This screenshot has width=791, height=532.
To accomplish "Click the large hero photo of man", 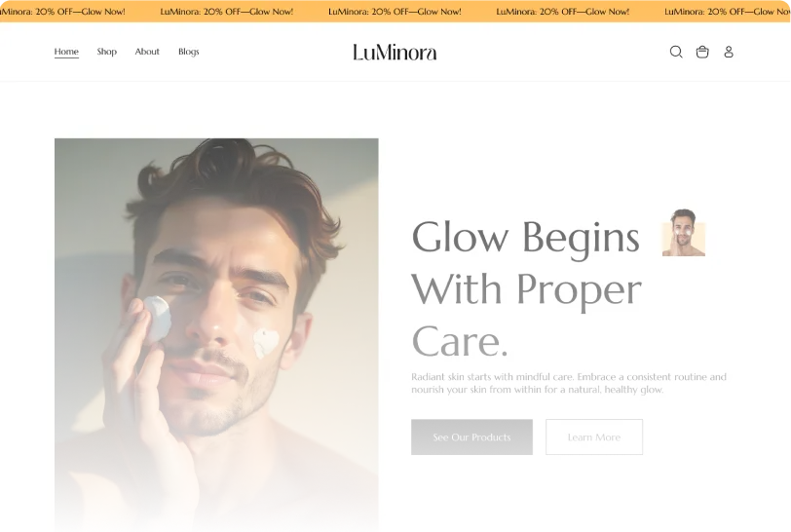I will [x=216, y=334].
